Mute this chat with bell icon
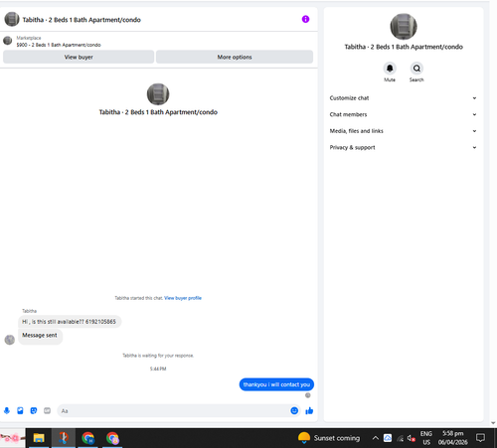 (390, 69)
